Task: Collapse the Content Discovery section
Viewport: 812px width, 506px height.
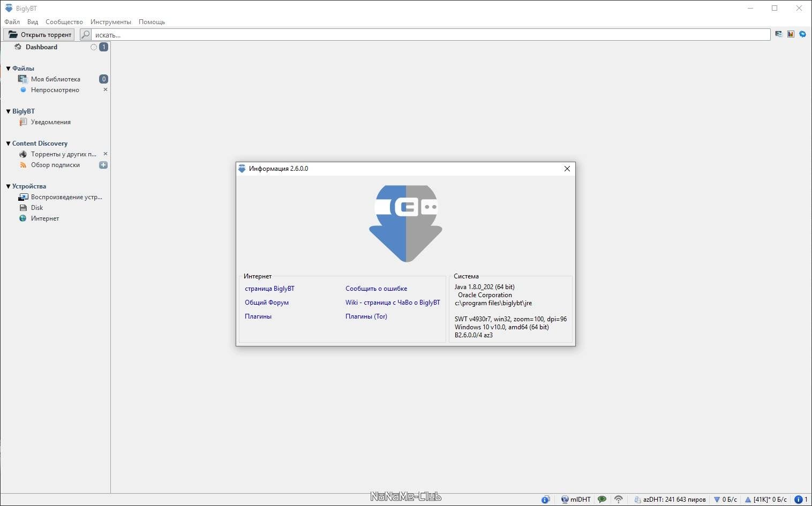Action: [x=8, y=144]
